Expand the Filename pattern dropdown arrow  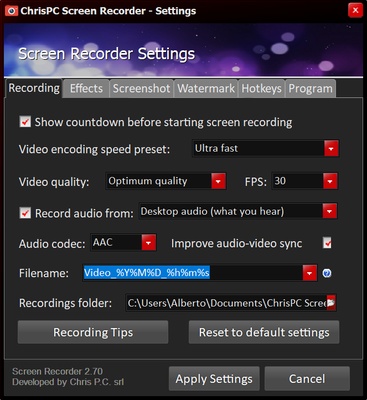(x=310, y=273)
